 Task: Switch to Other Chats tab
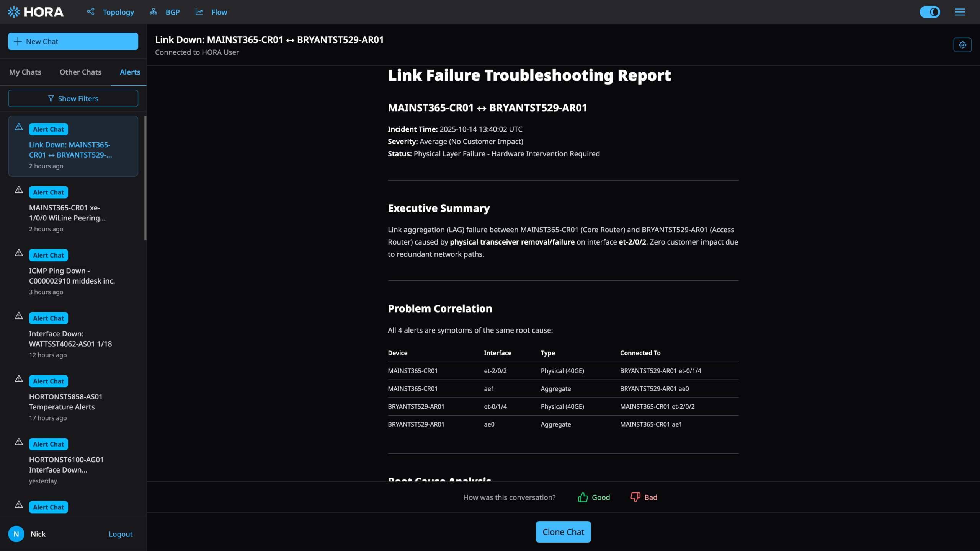[80, 72]
